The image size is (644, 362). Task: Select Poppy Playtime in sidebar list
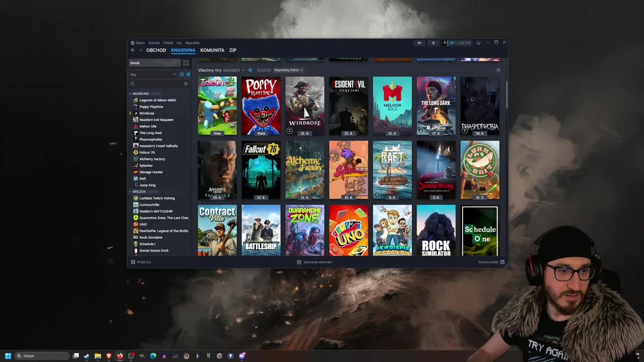[x=151, y=107]
